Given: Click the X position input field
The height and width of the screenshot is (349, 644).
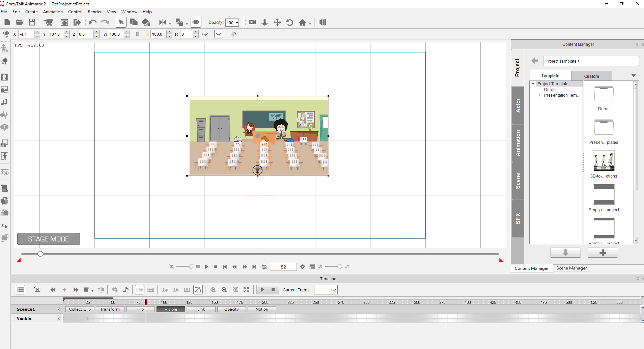Looking at the screenshot, I should tap(26, 34).
